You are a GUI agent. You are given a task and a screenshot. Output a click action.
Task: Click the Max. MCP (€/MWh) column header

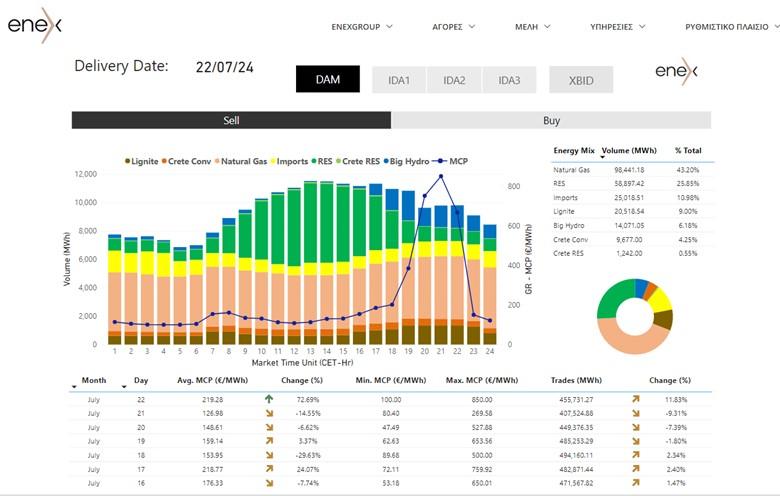pos(482,380)
